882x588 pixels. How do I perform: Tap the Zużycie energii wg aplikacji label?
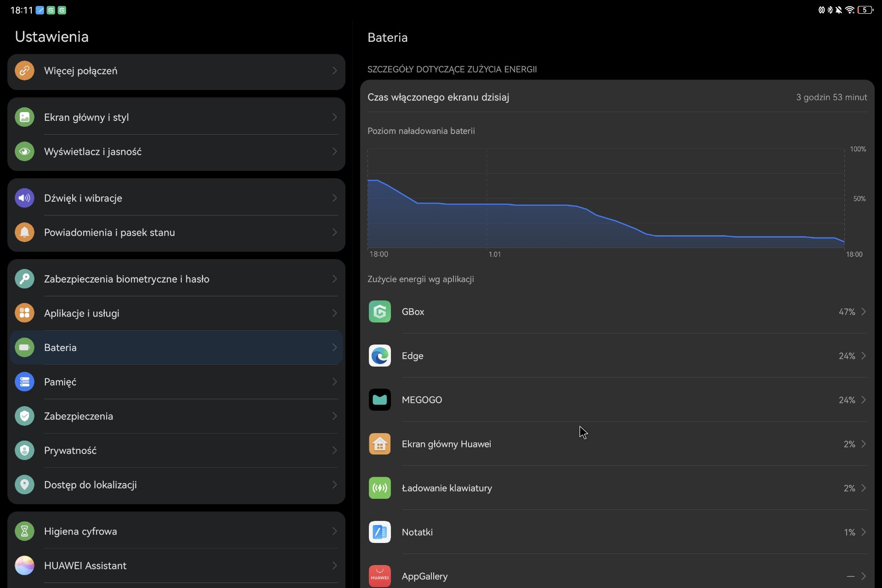[421, 279]
